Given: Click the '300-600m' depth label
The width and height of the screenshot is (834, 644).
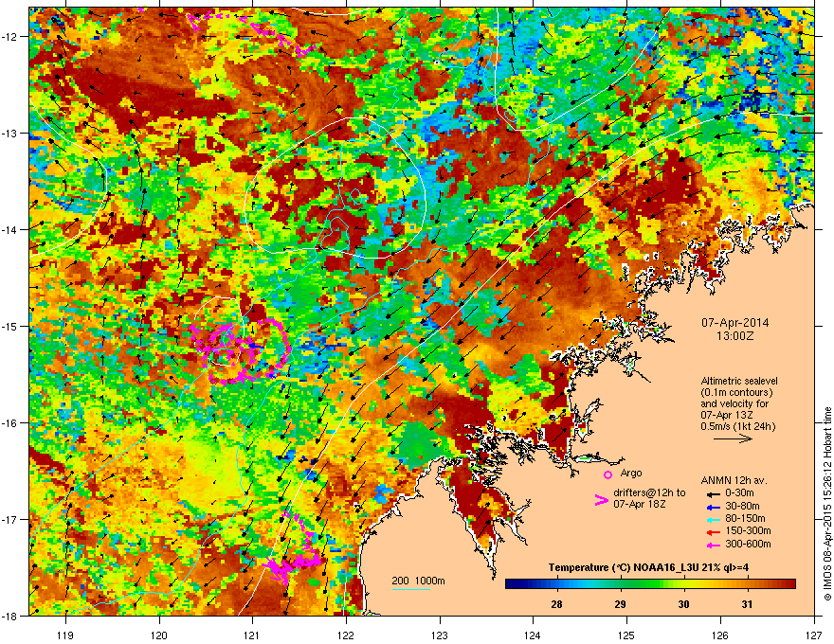Looking at the screenshot, I should 748,544.
